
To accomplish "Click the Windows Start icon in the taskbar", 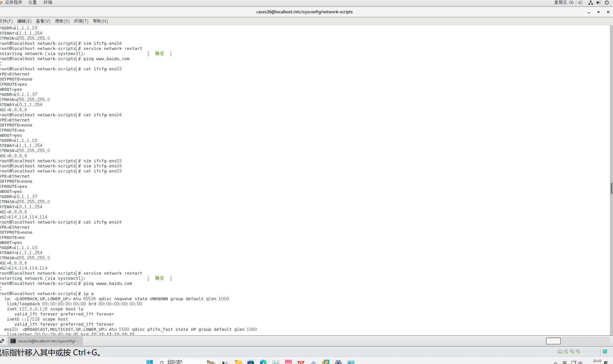I will [149, 362].
